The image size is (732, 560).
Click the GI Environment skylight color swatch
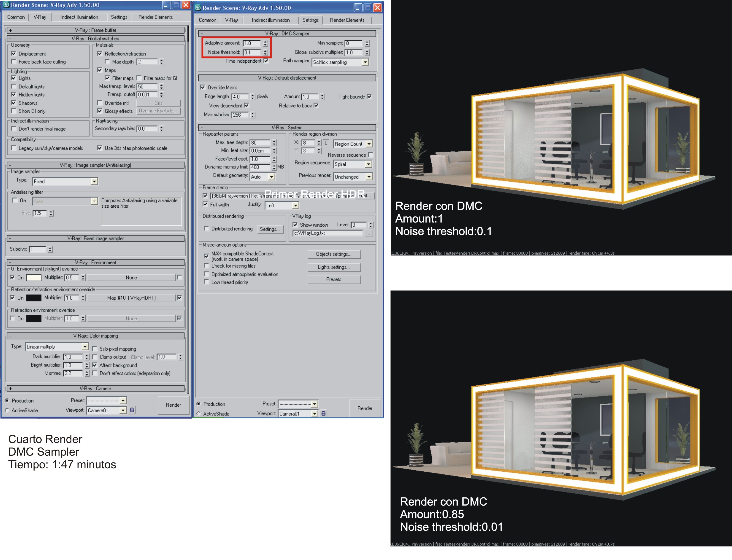click(x=34, y=277)
